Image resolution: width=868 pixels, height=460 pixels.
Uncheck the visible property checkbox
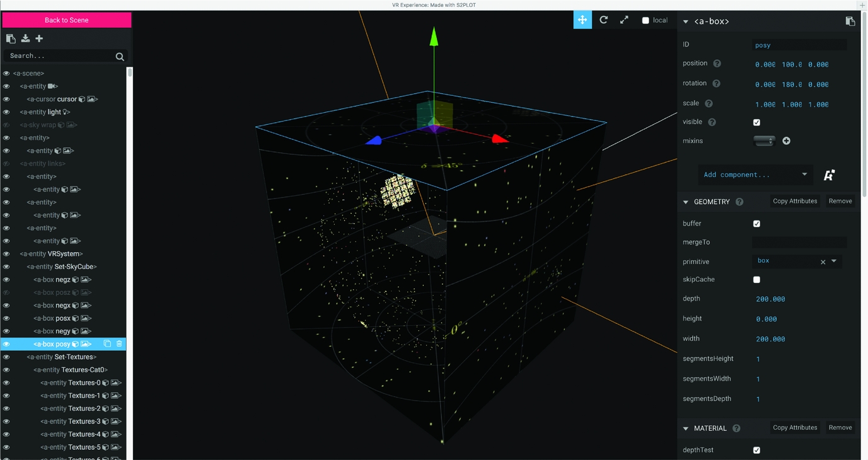tap(756, 122)
